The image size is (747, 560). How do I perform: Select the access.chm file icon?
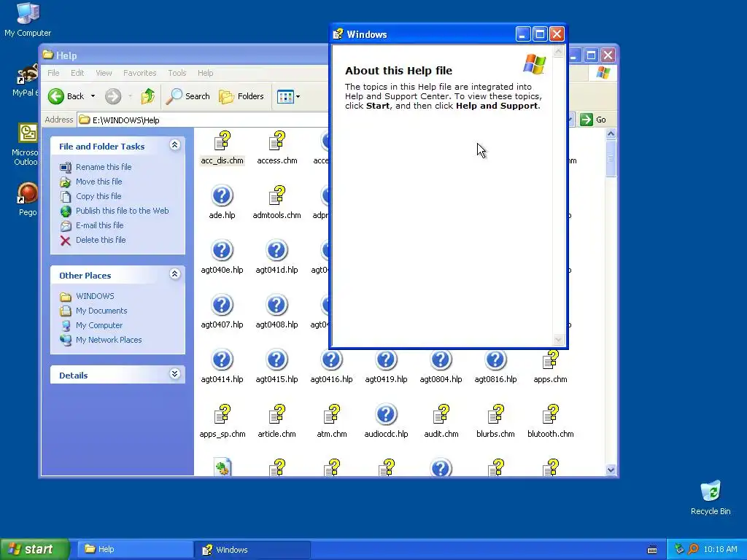[276, 141]
